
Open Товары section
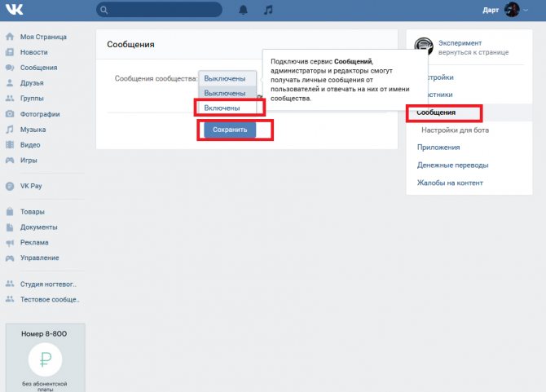[x=32, y=212]
